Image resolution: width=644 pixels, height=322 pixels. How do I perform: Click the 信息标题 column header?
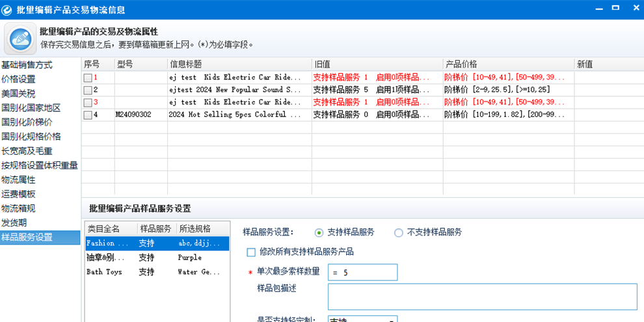tap(186, 64)
